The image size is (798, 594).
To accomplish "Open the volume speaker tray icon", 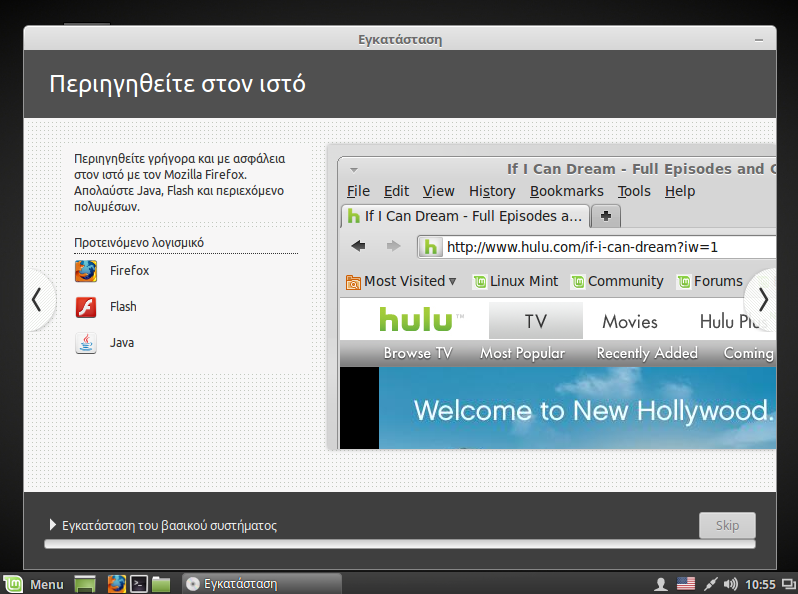I will (x=730, y=584).
